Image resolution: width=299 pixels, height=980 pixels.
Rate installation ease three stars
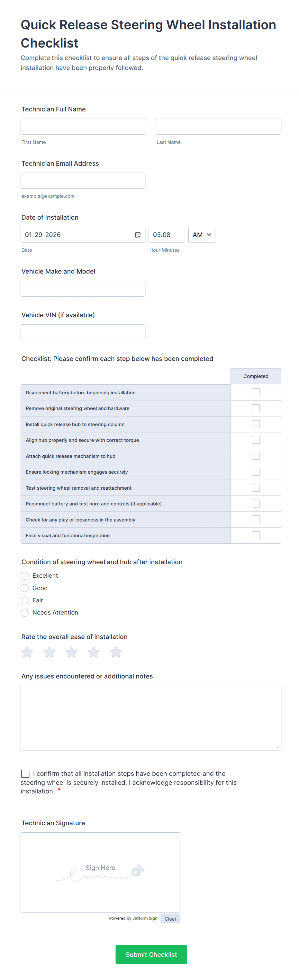click(72, 652)
